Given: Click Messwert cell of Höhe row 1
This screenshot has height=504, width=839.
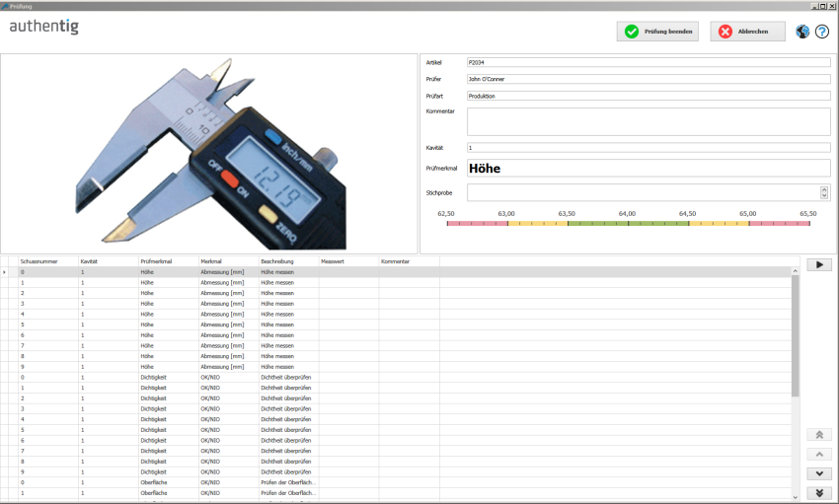Looking at the screenshot, I should [x=348, y=283].
